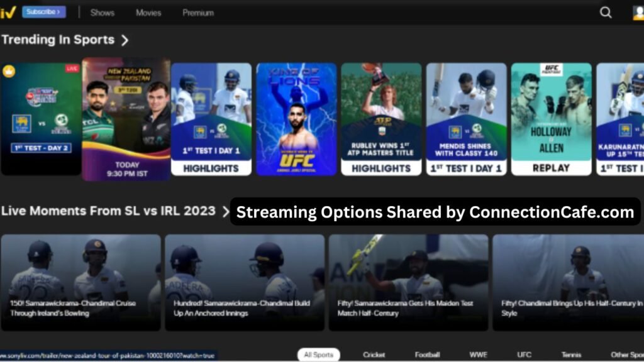
Task: Play Fifty Samarawickrama Maiden Test Half-Century clip
Action: click(x=408, y=282)
